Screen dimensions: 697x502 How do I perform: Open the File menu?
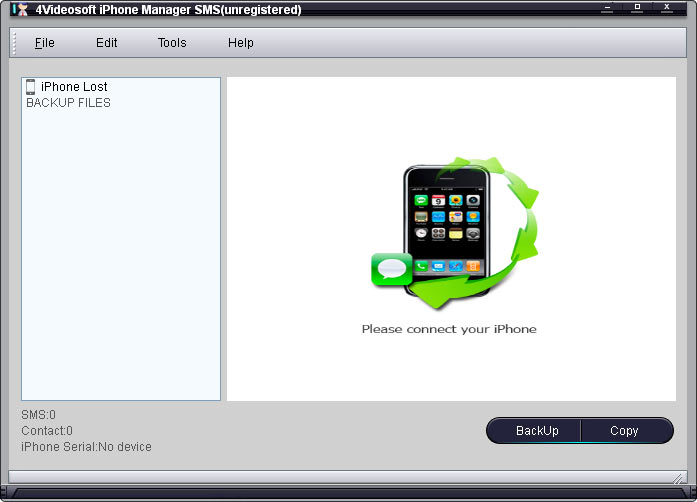(x=45, y=43)
